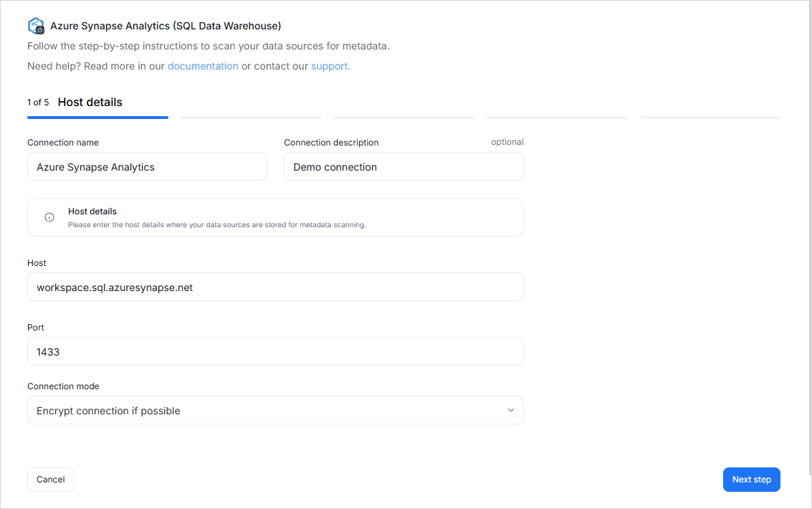Screen dimensions: 812x509
Task: Expand the Connection mode dropdown arrow
Action: coord(510,410)
